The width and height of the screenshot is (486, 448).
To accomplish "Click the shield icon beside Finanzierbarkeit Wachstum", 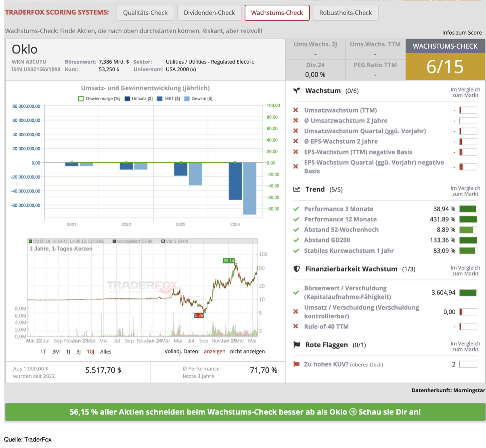I will pos(297,269).
